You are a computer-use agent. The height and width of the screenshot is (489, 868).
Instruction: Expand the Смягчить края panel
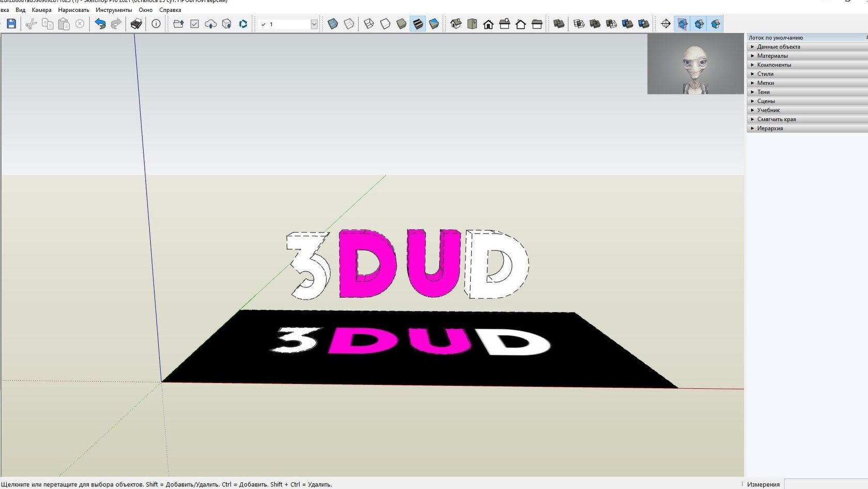pyautogui.click(x=807, y=119)
